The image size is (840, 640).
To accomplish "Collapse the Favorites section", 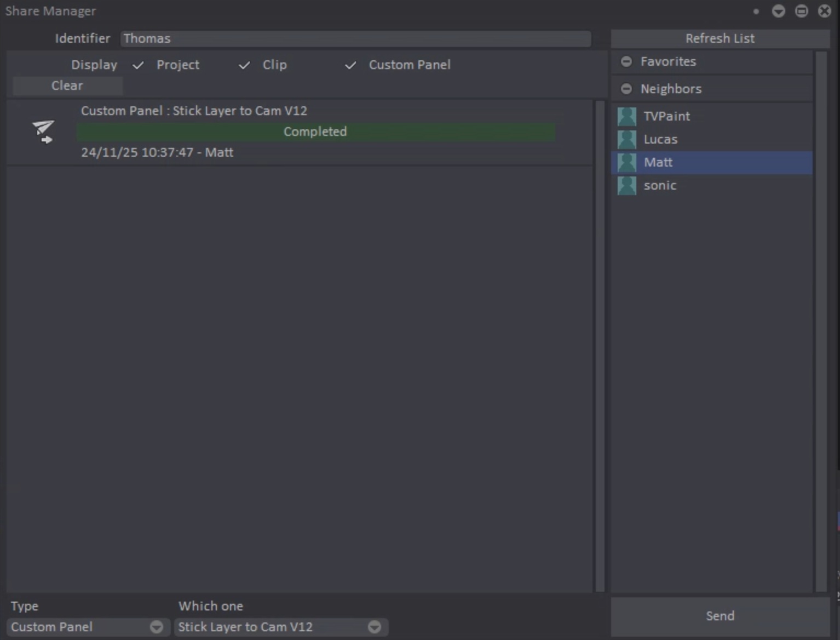I will pyautogui.click(x=626, y=61).
